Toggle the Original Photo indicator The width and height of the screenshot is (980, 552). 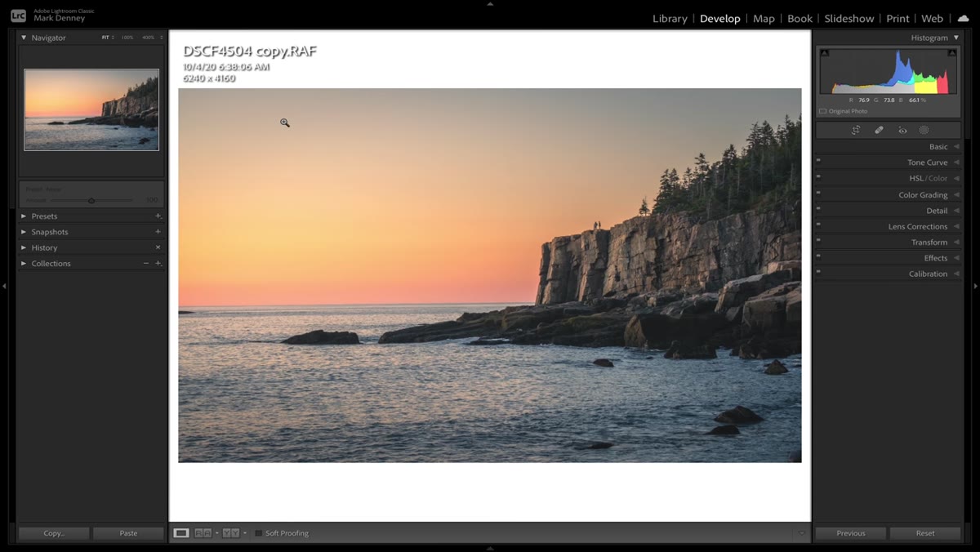(x=823, y=111)
